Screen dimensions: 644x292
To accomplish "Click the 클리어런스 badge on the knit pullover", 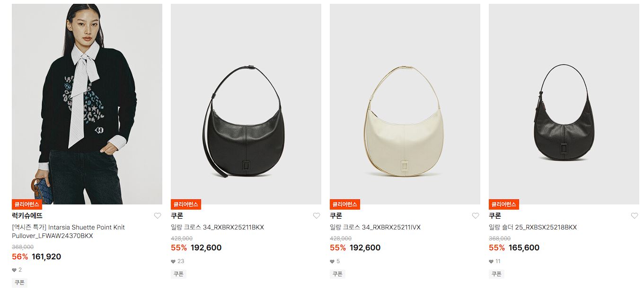I will (x=27, y=204).
